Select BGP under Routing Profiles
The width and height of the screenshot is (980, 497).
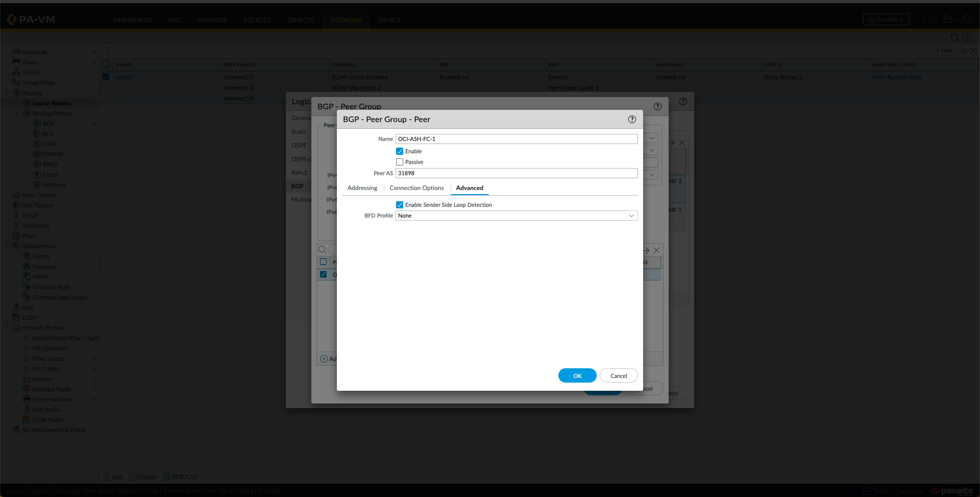(48, 124)
